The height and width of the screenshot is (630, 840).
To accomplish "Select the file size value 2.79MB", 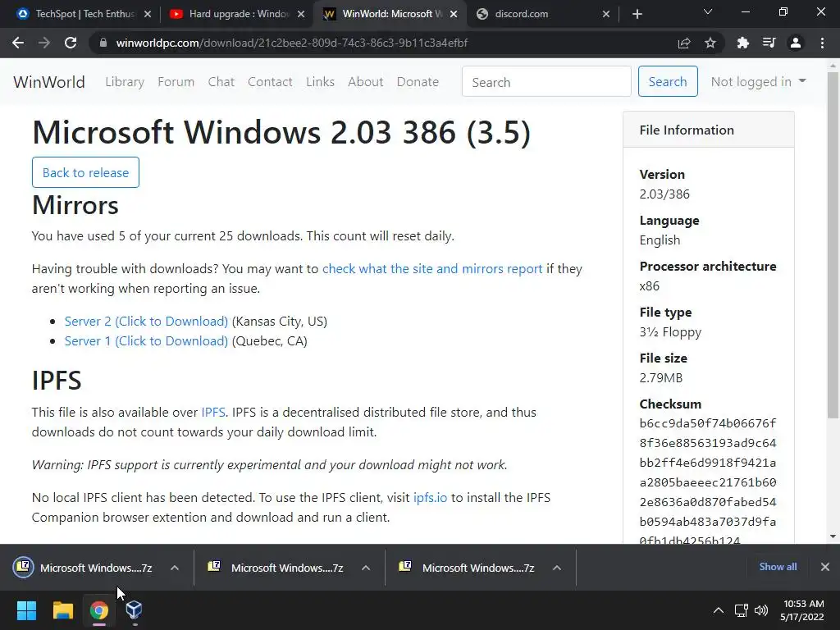I will tap(661, 378).
